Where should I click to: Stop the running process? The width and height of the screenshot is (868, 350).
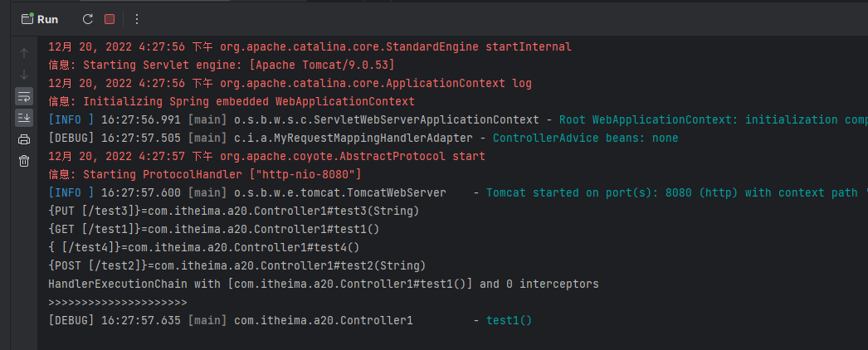[110, 19]
